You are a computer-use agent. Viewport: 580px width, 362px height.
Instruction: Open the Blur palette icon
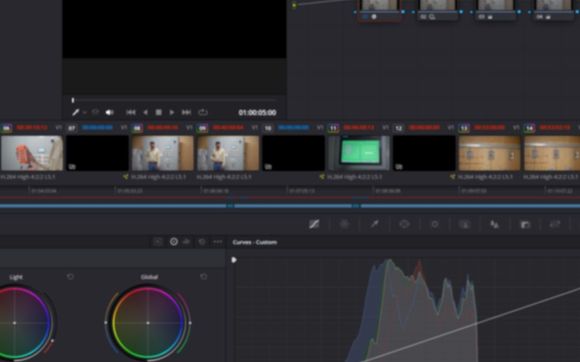(495, 224)
